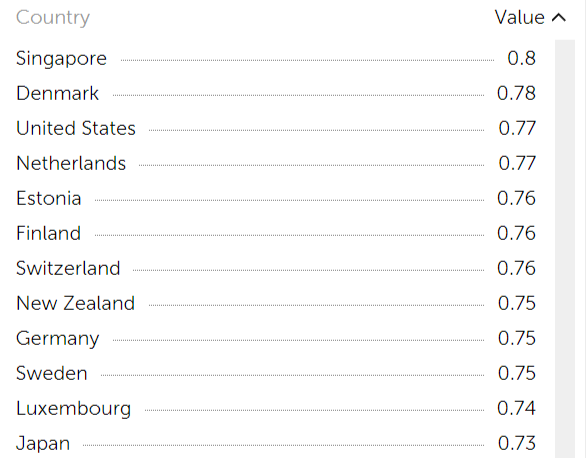Click Denmark's 0.78 value

(516, 93)
